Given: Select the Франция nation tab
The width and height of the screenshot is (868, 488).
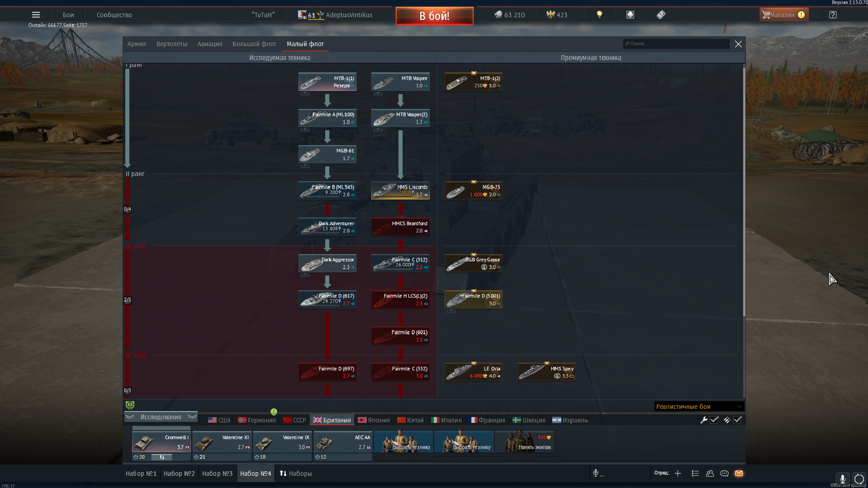Looking at the screenshot, I should tap(487, 420).
